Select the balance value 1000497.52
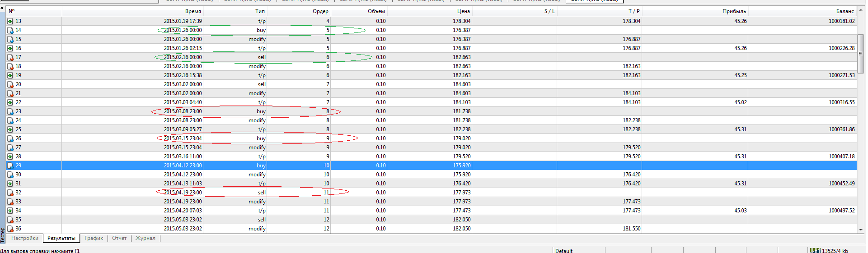Screen dimensions: 868x253 point(841,211)
